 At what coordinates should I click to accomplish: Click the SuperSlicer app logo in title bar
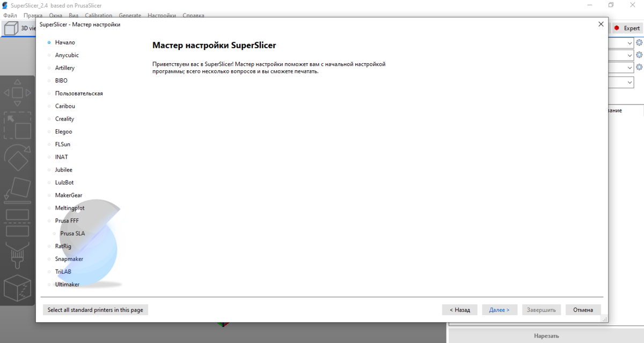[x=5, y=5]
